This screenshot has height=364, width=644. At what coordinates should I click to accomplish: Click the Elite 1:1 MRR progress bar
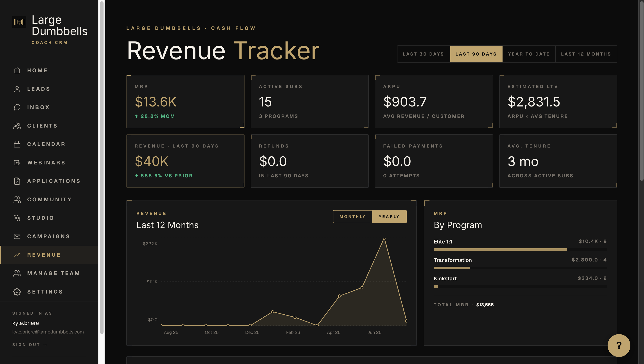[520, 250]
